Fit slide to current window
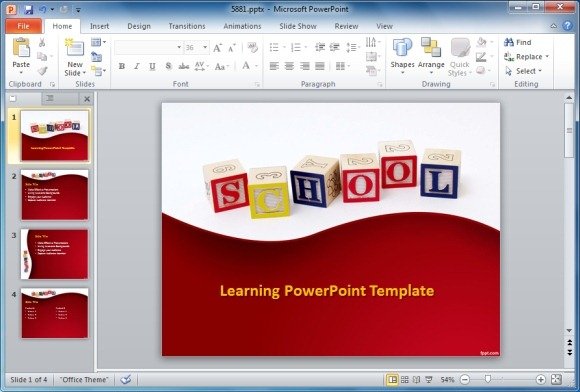Viewport: 580px width, 392px height. click(556, 379)
